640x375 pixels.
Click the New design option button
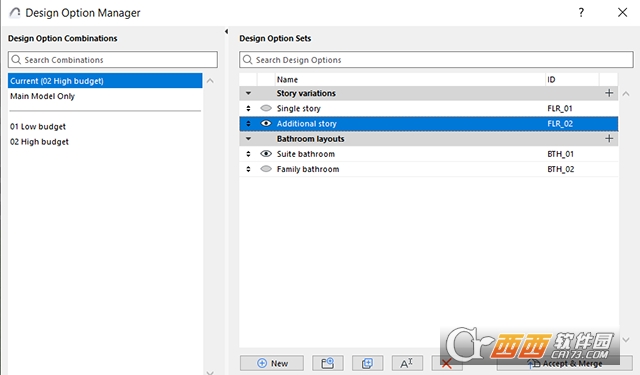point(272,363)
